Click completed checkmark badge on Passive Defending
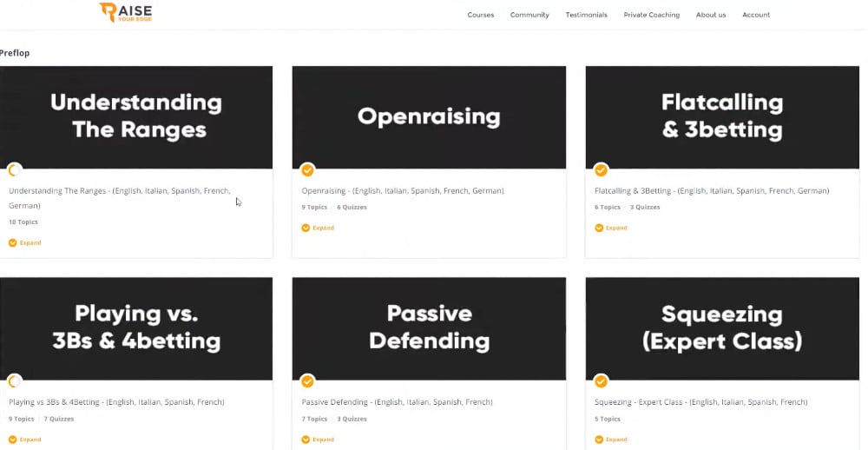This screenshot has height=450, width=868. [x=307, y=381]
